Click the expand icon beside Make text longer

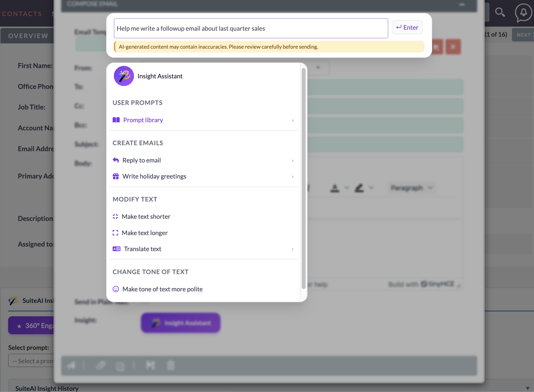tap(116, 232)
